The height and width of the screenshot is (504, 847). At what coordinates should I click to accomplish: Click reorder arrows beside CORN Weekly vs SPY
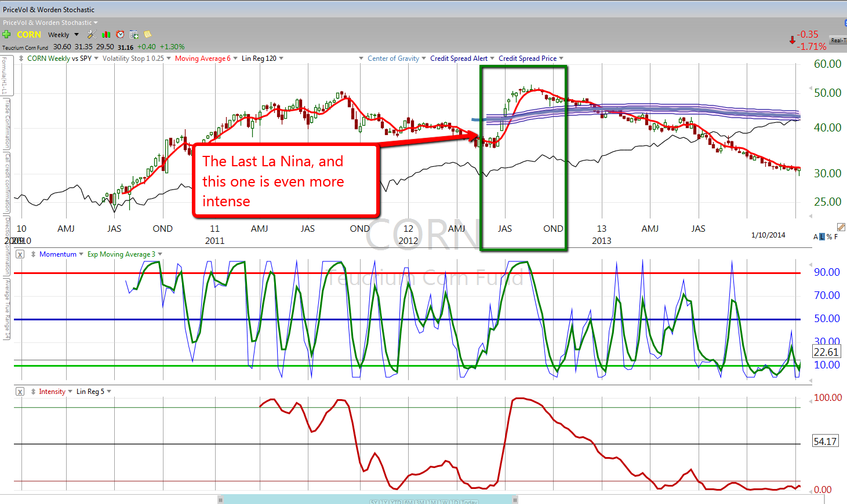tap(21, 59)
